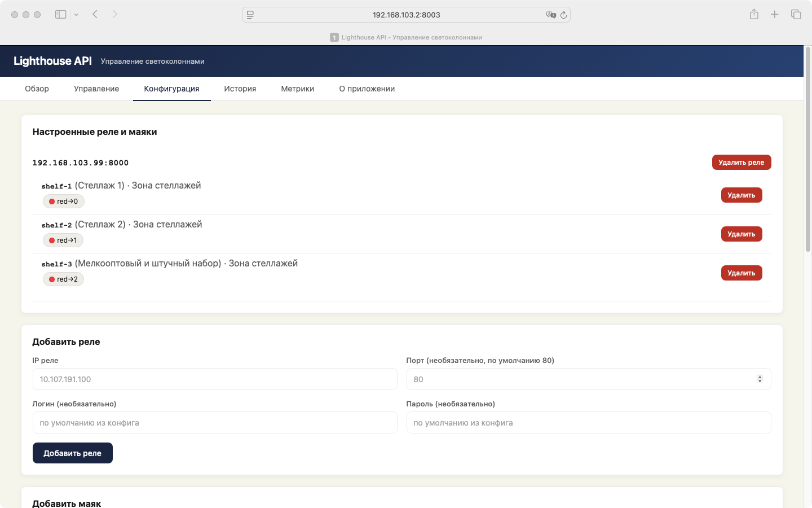This screenshot has width=812, height=508.
Task: Click the Пароль input field
Action: point(588,423)
